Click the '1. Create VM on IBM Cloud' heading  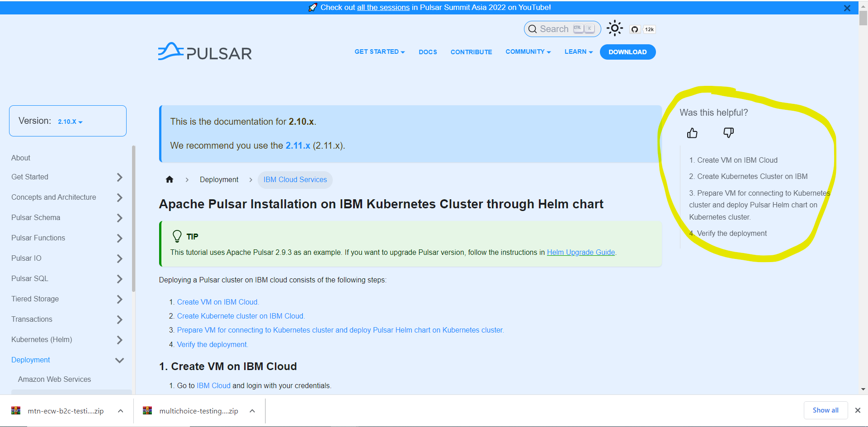pos(228,366)
